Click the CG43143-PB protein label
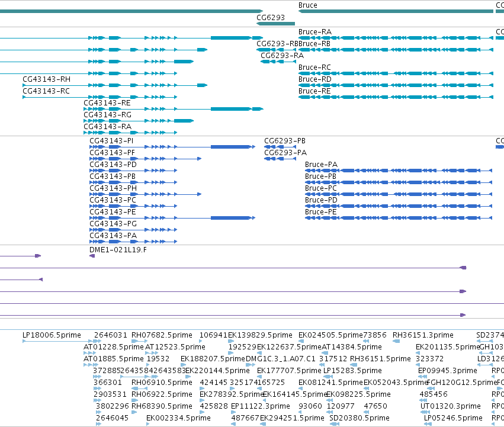The image size is (504, 427). (x=113, y=176)
